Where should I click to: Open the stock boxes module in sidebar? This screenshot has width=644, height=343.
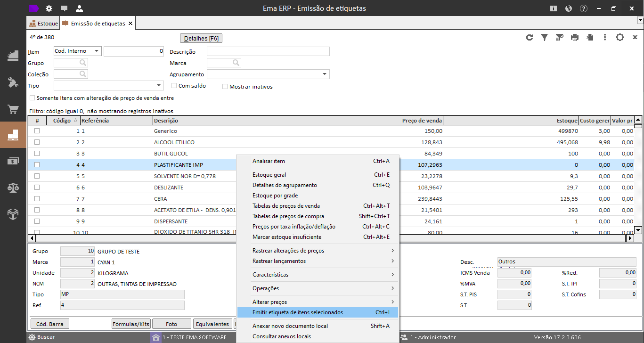pos(13,135)
